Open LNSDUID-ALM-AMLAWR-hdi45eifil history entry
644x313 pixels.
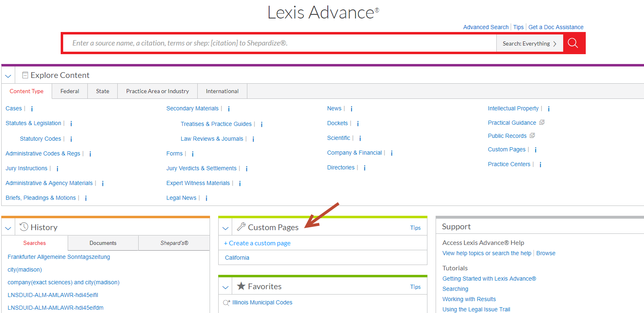pyautogui.click(x=53, y=295)
